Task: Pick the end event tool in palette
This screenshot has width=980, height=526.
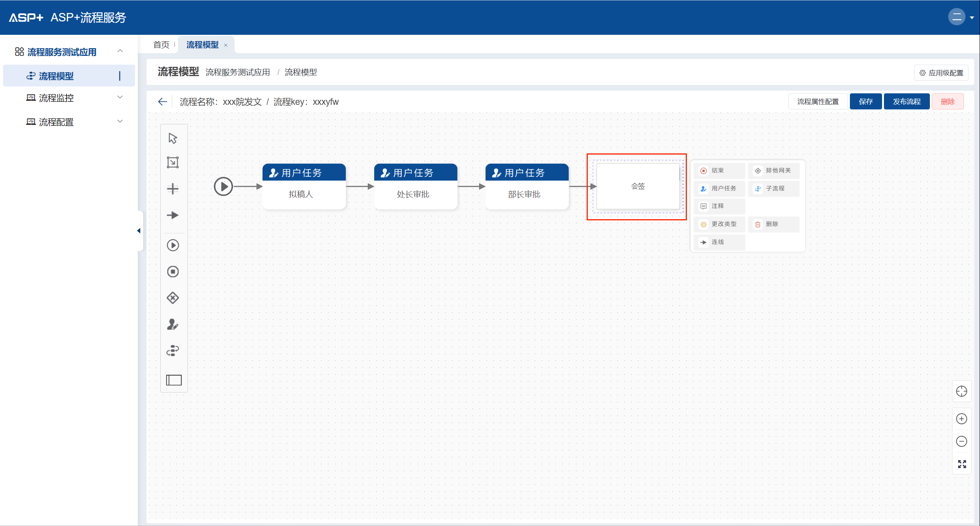Action: pyautogui.click(x=173, y=272)
